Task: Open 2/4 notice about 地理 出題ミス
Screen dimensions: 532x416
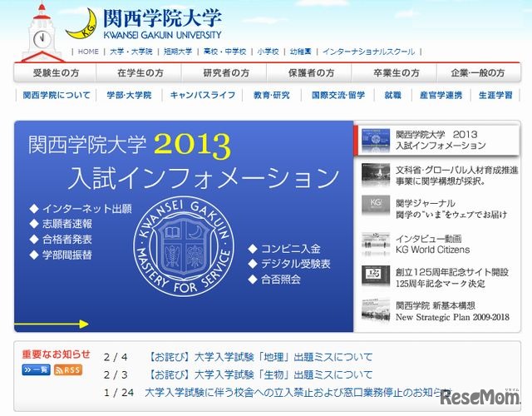Action: tap(260, 357)
